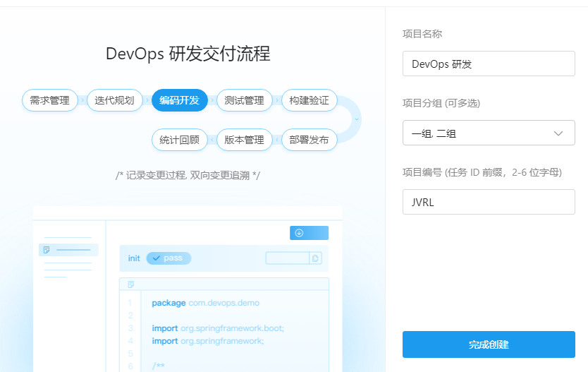Select the 部署发布 workflow step
Screen dimensions: 588x372
[x=310, y=140]
